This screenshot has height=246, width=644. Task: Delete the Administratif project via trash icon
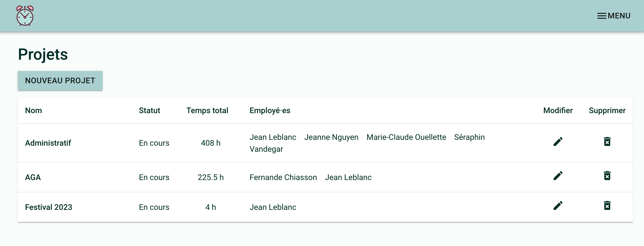pyautogui.click(x=607, y=142)
